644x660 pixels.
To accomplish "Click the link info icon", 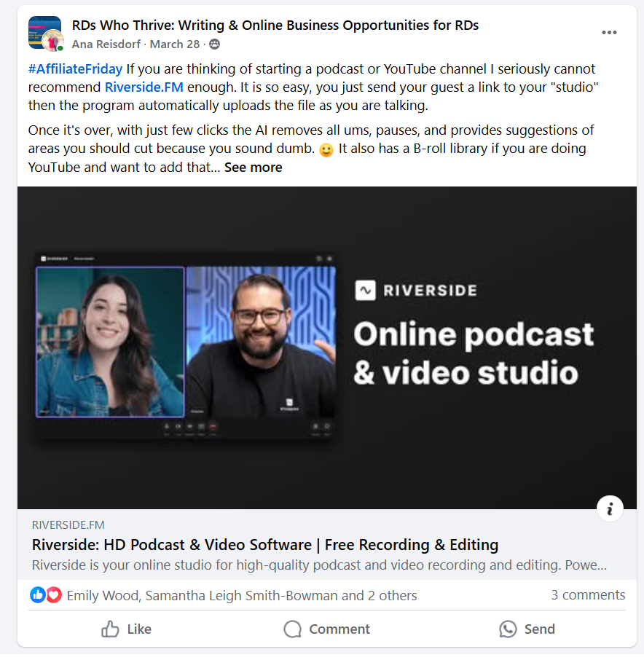I will (x=610, y=509).
